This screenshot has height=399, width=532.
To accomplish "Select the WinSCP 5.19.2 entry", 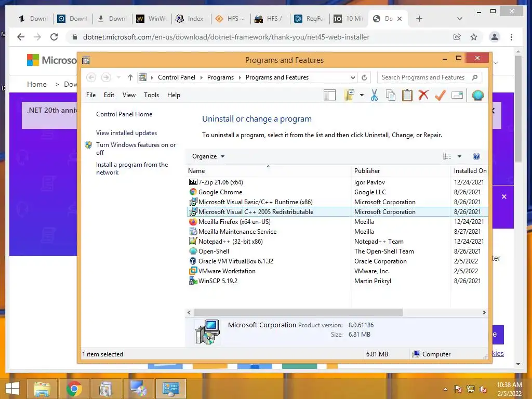I will (x=337, y=281).
